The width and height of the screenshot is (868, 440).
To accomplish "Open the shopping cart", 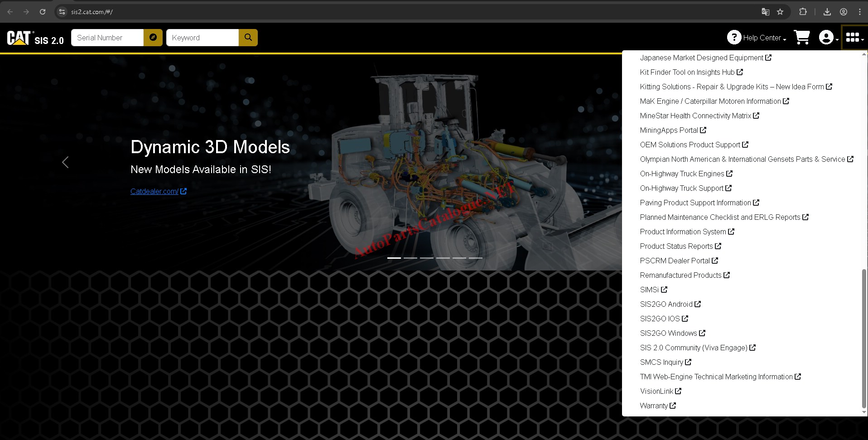I will (802, 38).
